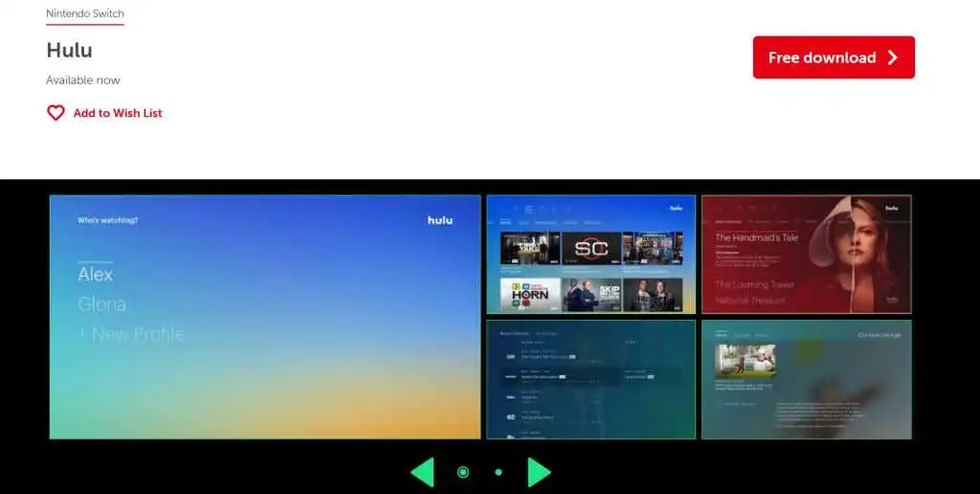
Task: Click the Add to Wish List link
Action: pyautogui.click(x=118, y=113)
